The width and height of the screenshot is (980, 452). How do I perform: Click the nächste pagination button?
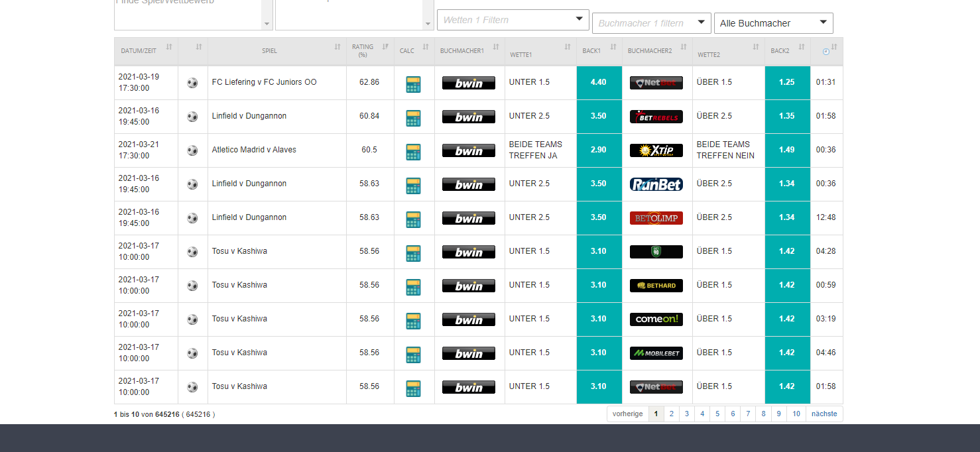point(824,414)
